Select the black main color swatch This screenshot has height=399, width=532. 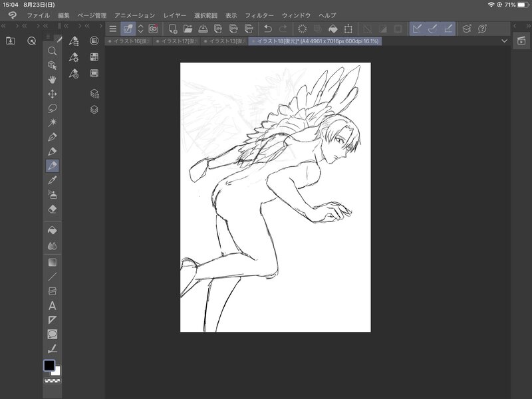[49, 365]
